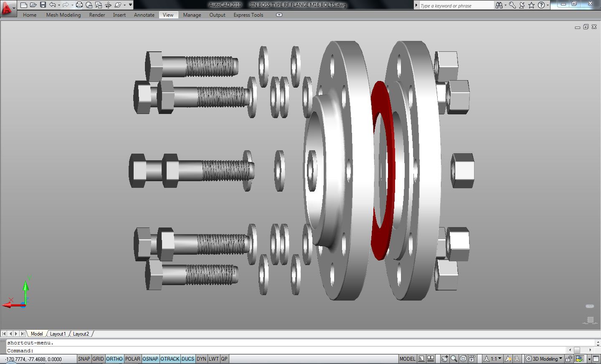
Task: Switch to the Express Tools tab
Action: click(249, 15)
